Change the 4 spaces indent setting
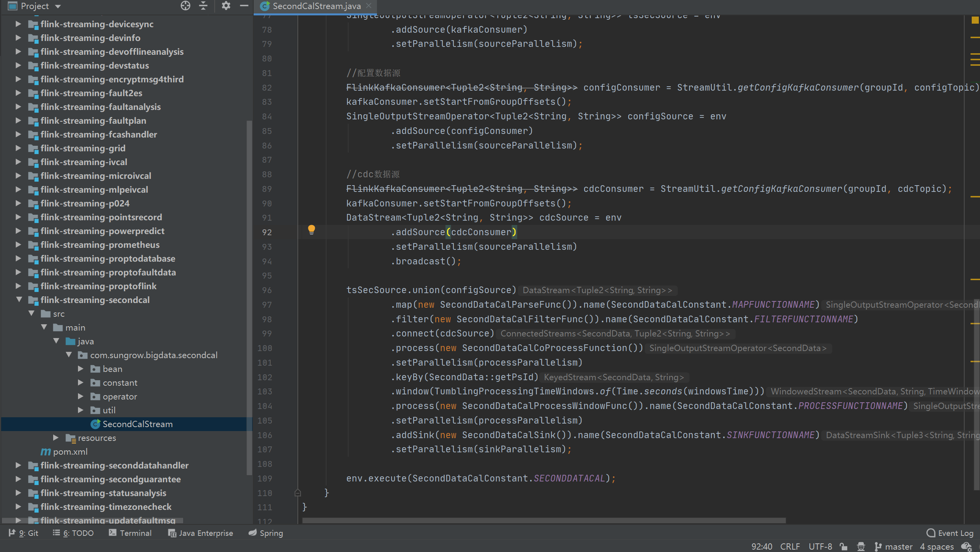Screen dimensions: 980x552 937,546
